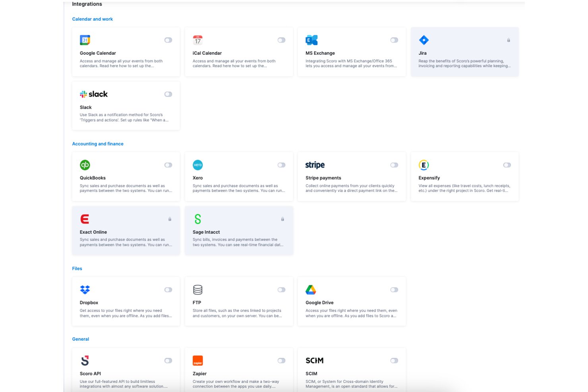Open the Calendar and work section link
This screenshot has width=588, height=392.
(92, 19)
